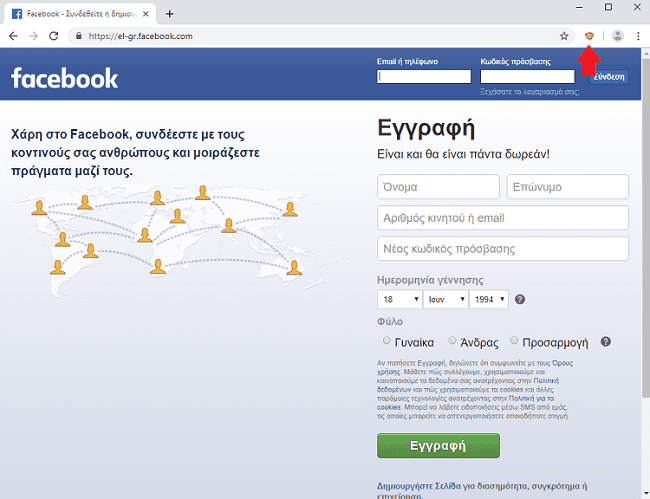Screen dimensions: 650x499
Task: Focus the Κωδικός πρόσβασης login field
Action: (527, 77)
